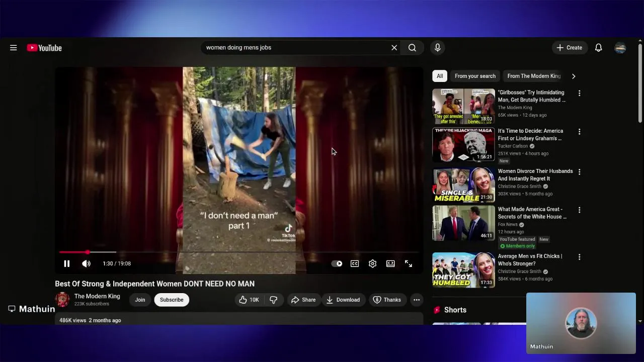Click the Fox News channel name
Image resolution: width=644 pixels, height=362 pixels.
(x=508, y=225)
